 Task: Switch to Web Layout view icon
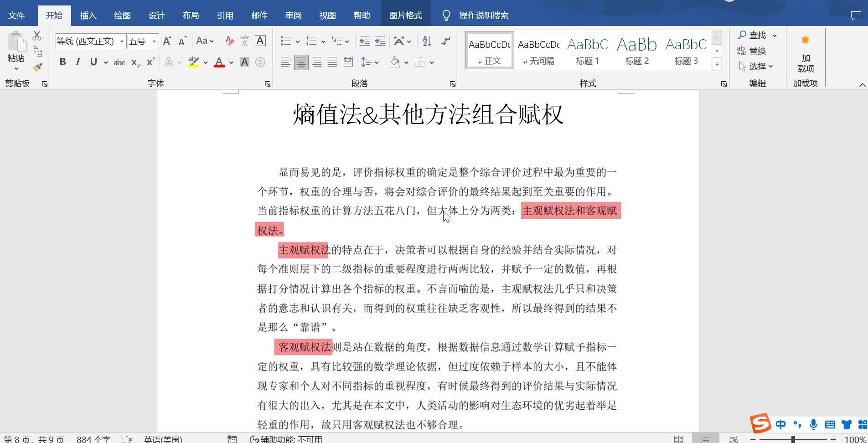(x=733, y=439)
